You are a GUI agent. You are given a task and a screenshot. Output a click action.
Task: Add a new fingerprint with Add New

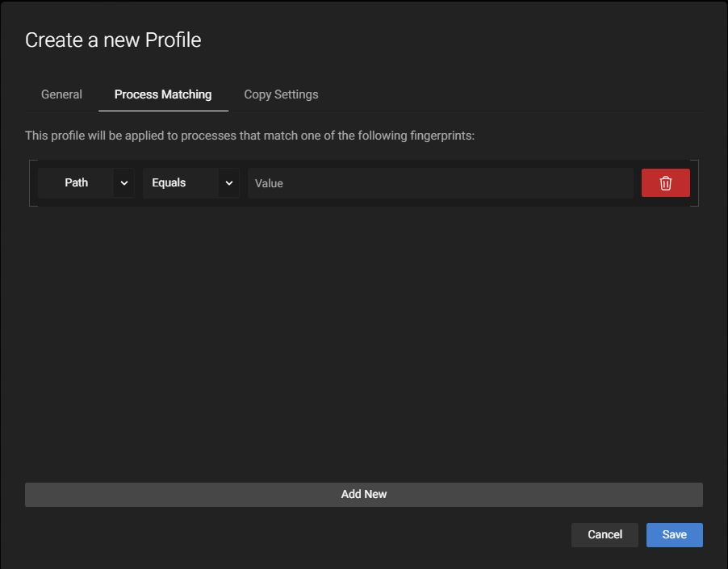pyautogui.click(x=363, y=494)
